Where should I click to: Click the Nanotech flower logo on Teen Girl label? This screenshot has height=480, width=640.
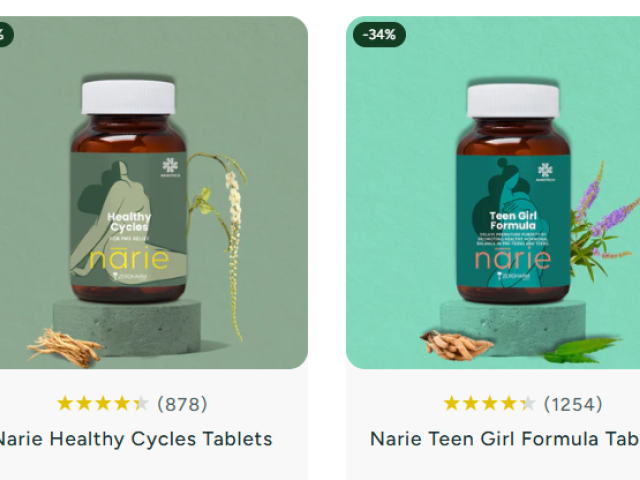[545, 171]
